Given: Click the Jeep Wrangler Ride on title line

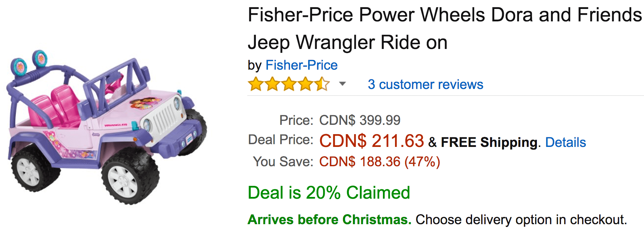Looking at the screenshot, I should [347, 43].
